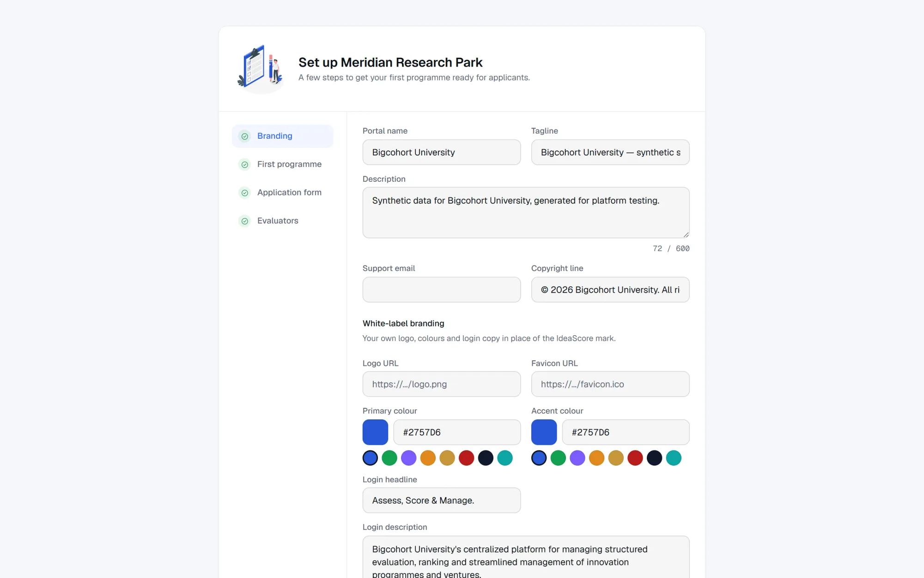The height and width of the screenshot is (578, 924).
Task: Switch to Application form step
Action: tap(282, 192)
